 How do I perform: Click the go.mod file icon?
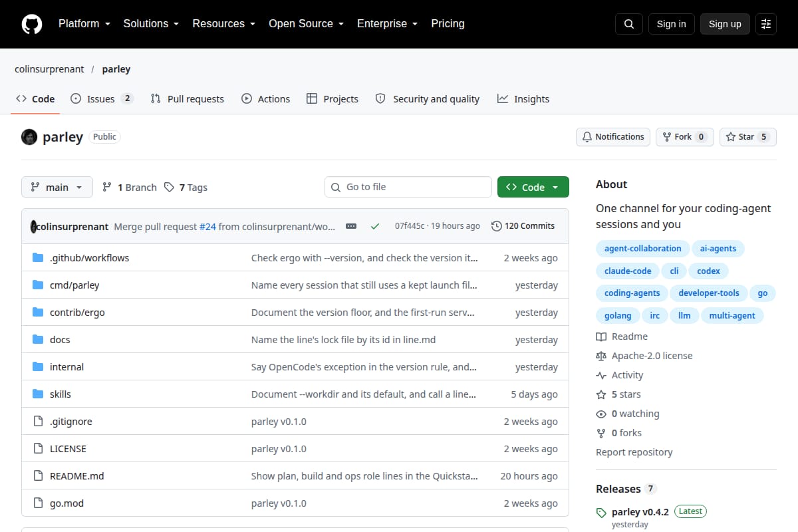click(x=38, y=503)
